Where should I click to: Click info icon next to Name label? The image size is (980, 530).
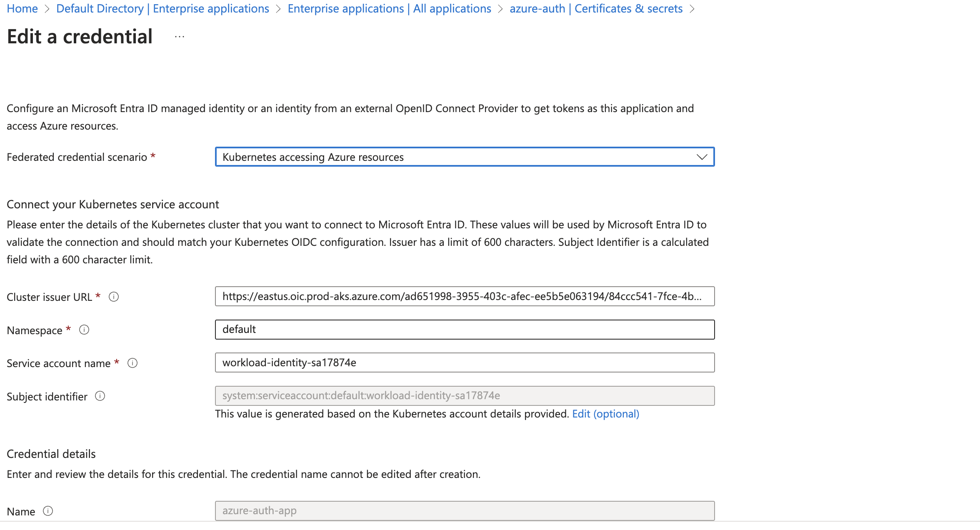(48, 511)
